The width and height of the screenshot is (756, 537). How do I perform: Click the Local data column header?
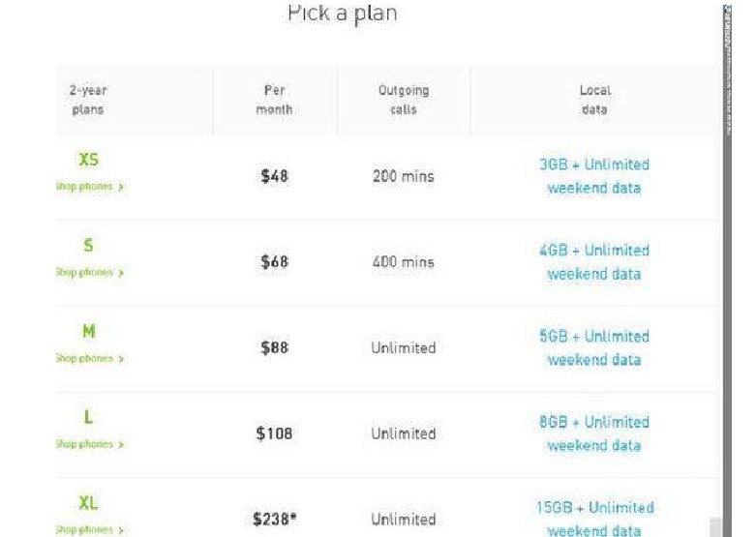tap(593, 100)
